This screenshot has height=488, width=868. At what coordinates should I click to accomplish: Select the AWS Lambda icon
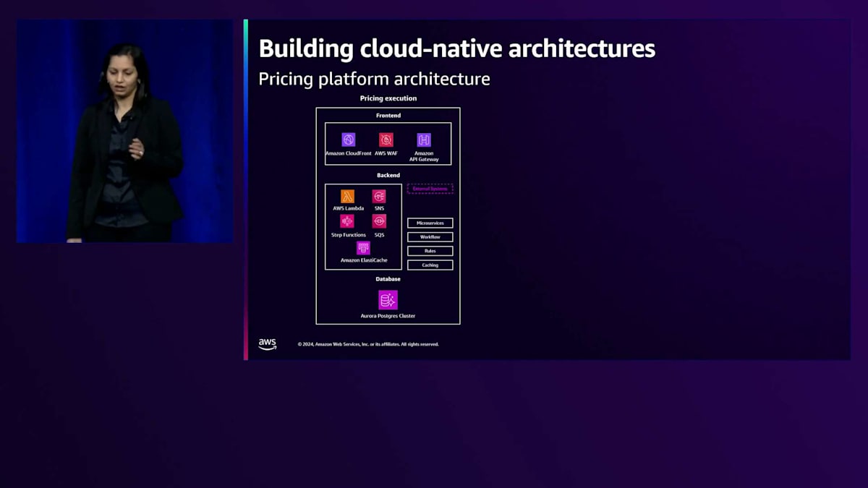348,196
